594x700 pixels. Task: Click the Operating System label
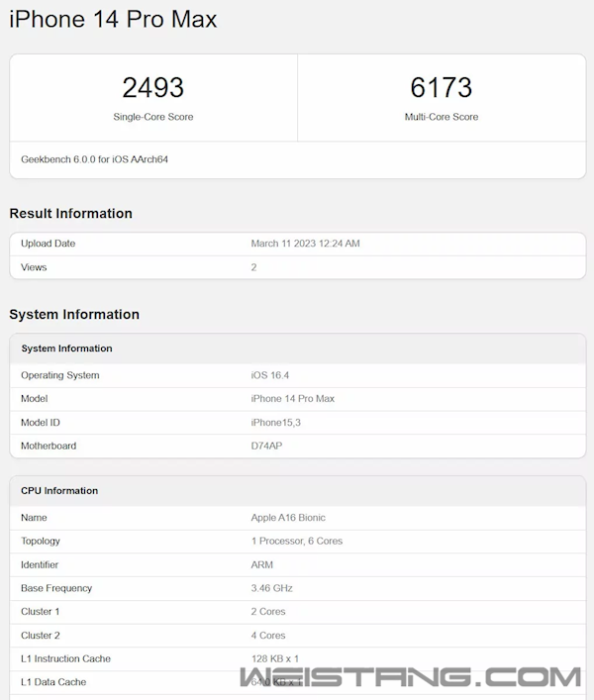point(60,375)
